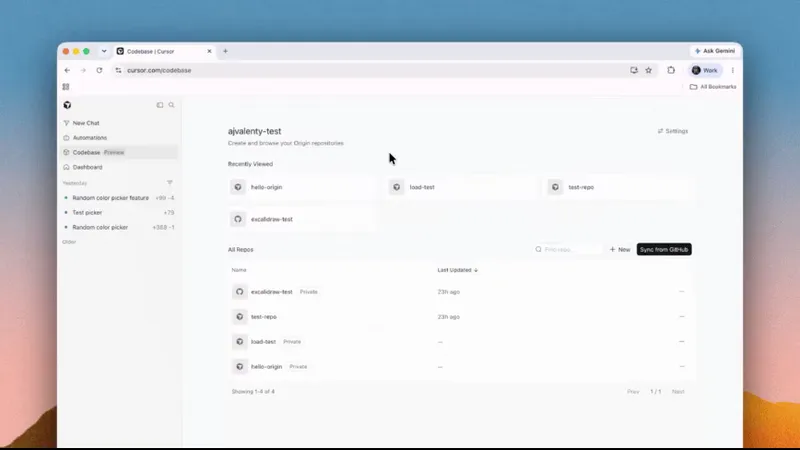Screen dimensions: 800x450
Task: Go forward in browser history
Action: 83,70
